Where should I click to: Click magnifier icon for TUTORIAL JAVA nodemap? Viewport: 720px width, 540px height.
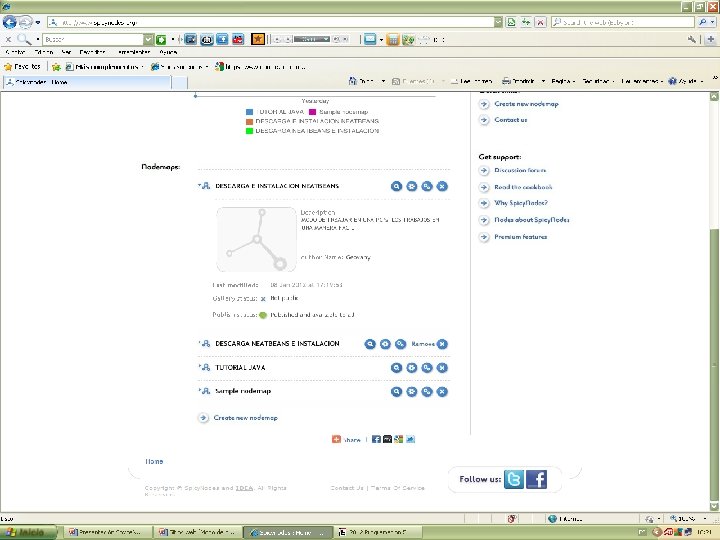(396, 368)
